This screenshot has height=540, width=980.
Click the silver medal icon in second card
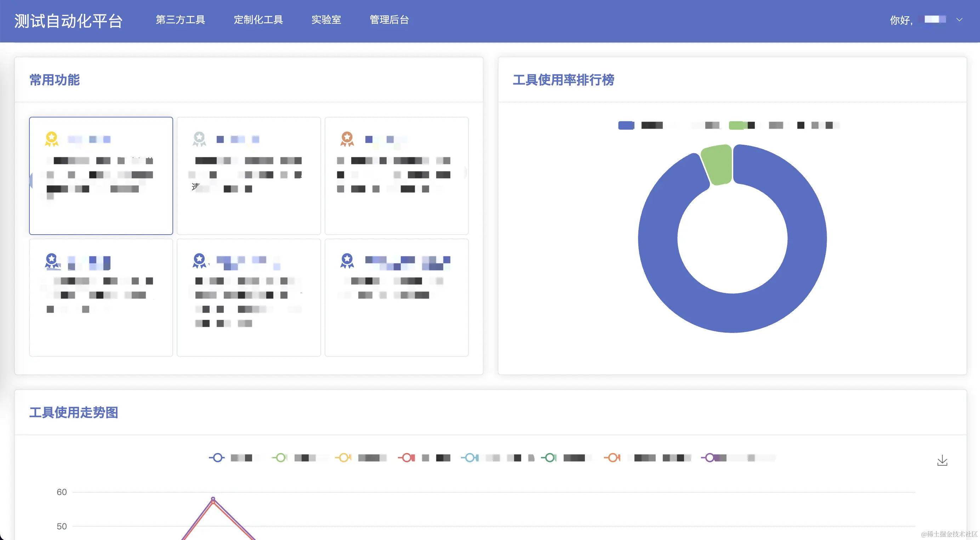click(199, 139)
